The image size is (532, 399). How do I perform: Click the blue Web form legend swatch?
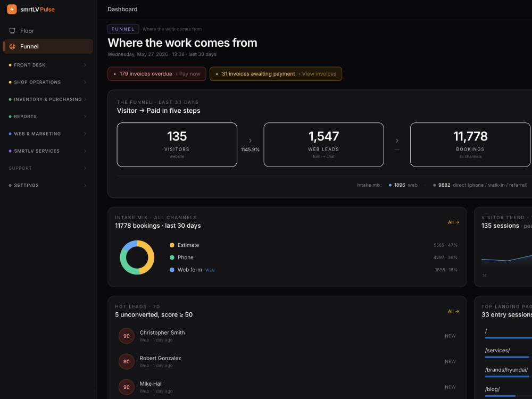(172, 270)
